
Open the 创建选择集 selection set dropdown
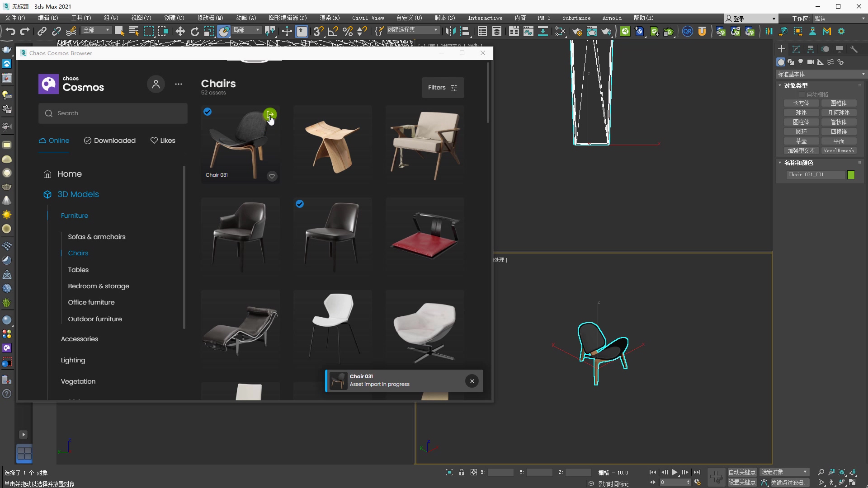tap(412, 30)
